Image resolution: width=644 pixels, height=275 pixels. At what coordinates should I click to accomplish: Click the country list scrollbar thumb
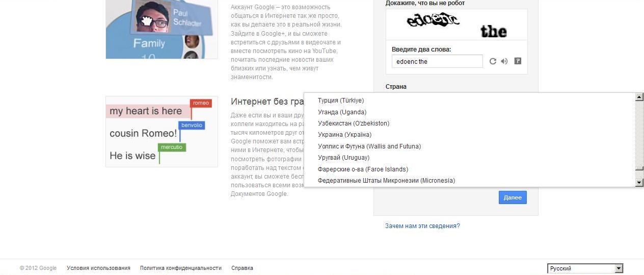pos(639,169)
